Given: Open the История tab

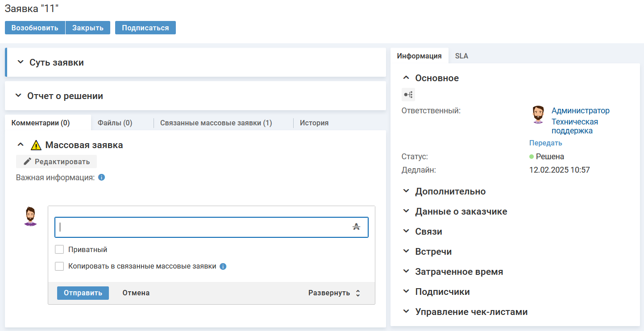Looking at the screenshot, I should click(314, 123).
